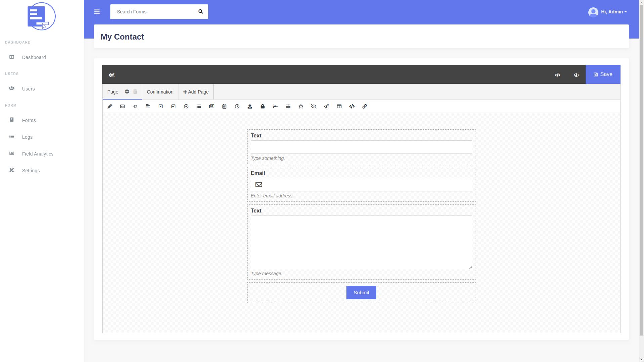Add a radio button field
Image resolution: width=644 pixels, height=362 pixels.
point(186,106)
